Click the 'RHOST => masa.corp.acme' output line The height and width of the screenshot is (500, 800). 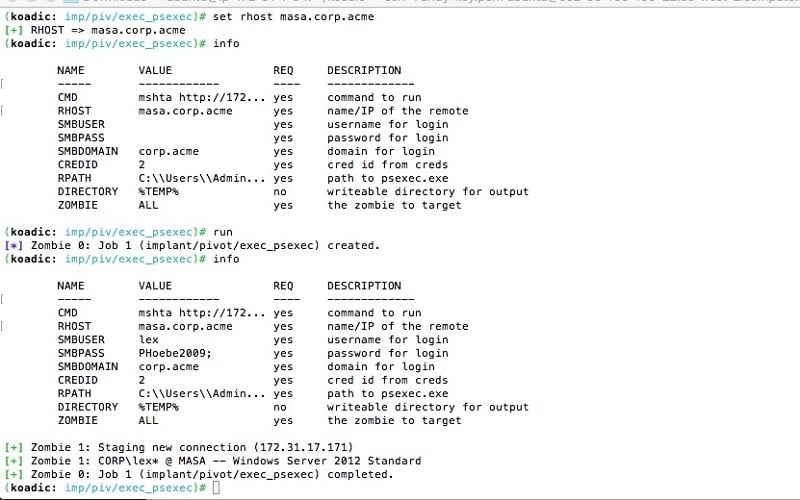[x=108, y=30]
